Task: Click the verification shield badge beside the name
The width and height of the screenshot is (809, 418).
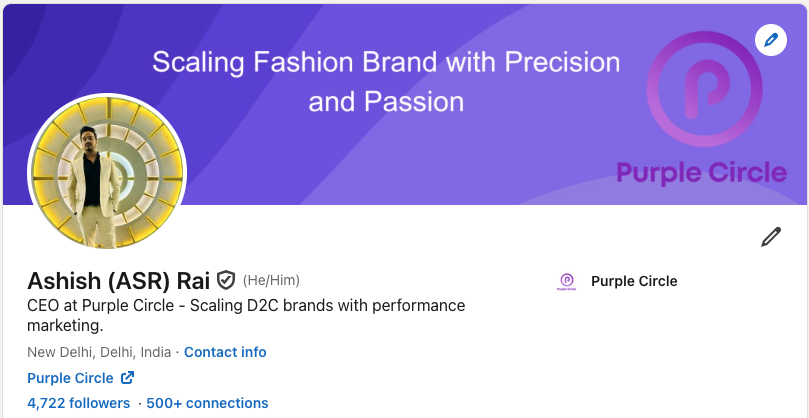Action: (226, 280)
